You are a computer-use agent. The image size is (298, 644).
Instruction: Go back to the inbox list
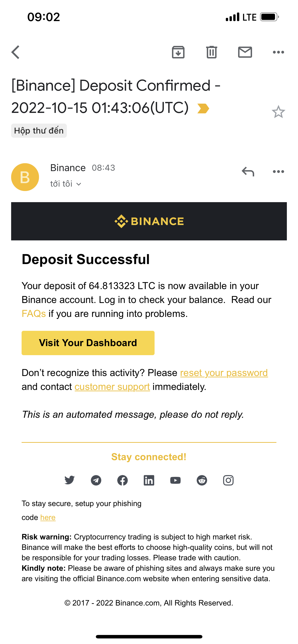(16, 52)
